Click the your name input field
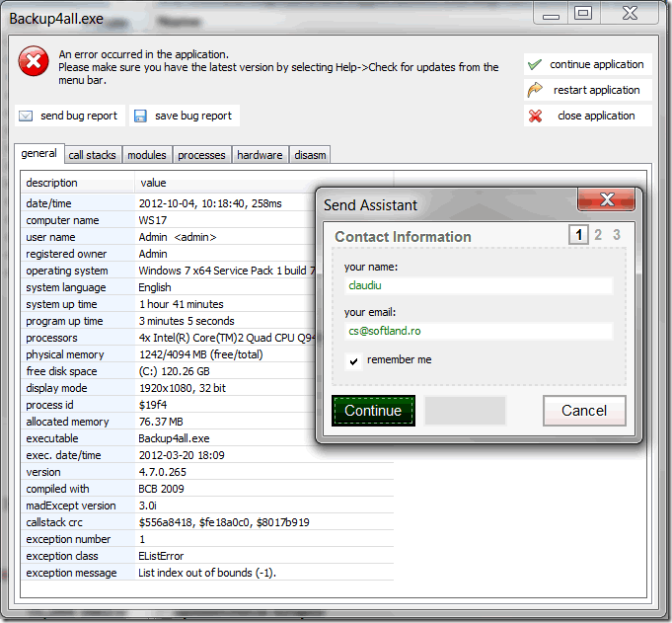The image size is (672, 623). tap(479, 285)
